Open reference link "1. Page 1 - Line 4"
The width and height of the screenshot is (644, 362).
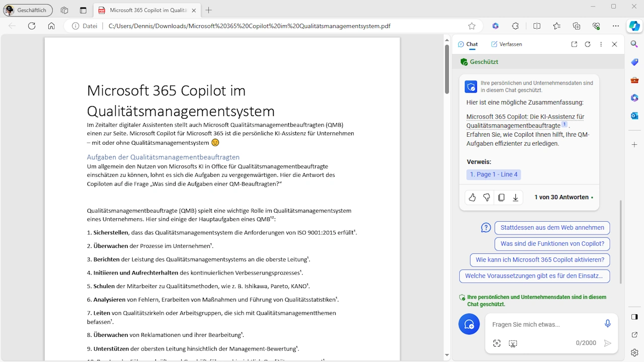[494, 174]
